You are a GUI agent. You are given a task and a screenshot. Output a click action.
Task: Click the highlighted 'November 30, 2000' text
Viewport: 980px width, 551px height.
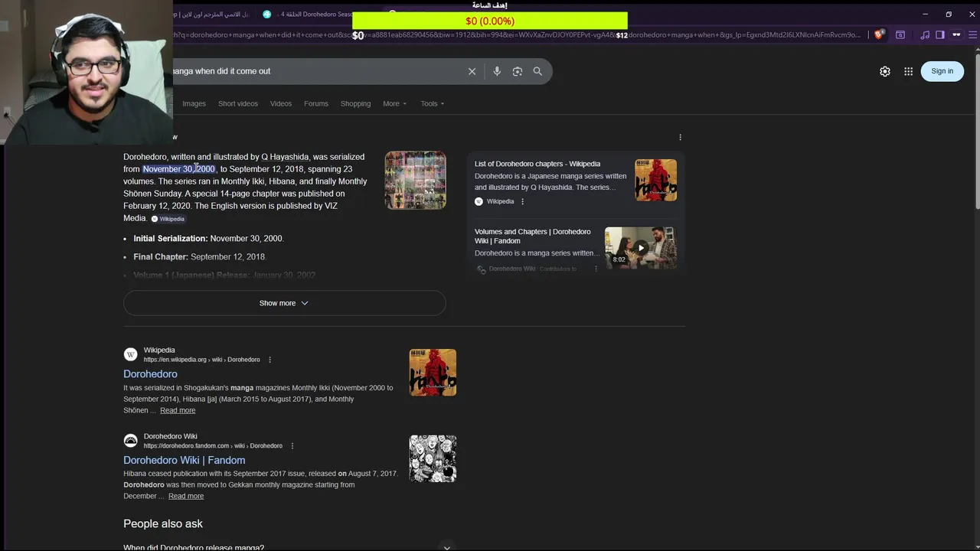click(179, 169)
